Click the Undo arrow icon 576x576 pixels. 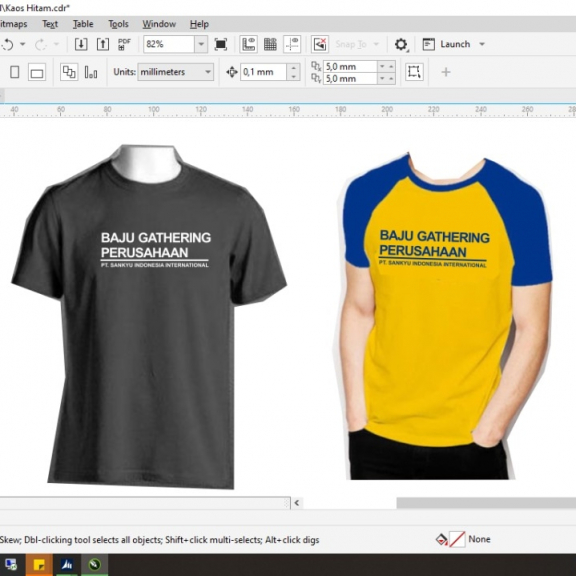coord(7,44)
